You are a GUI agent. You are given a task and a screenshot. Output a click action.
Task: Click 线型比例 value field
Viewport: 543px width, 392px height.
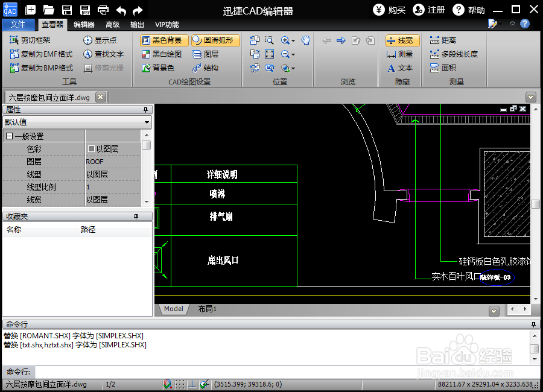(113, 187)
